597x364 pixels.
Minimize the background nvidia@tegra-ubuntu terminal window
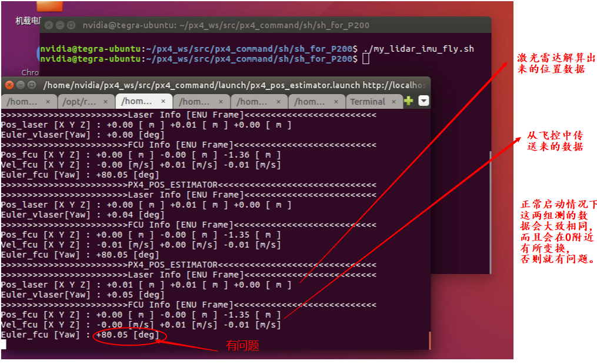(60, 25)
